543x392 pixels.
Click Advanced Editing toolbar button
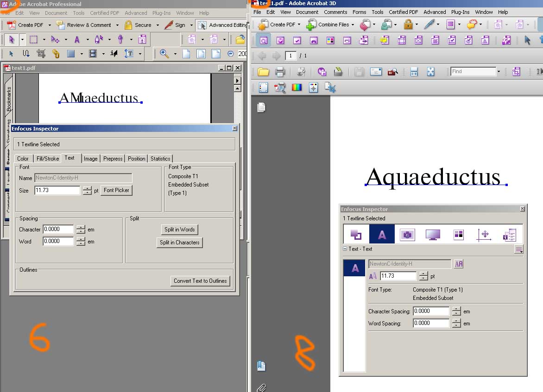[222, 25]
